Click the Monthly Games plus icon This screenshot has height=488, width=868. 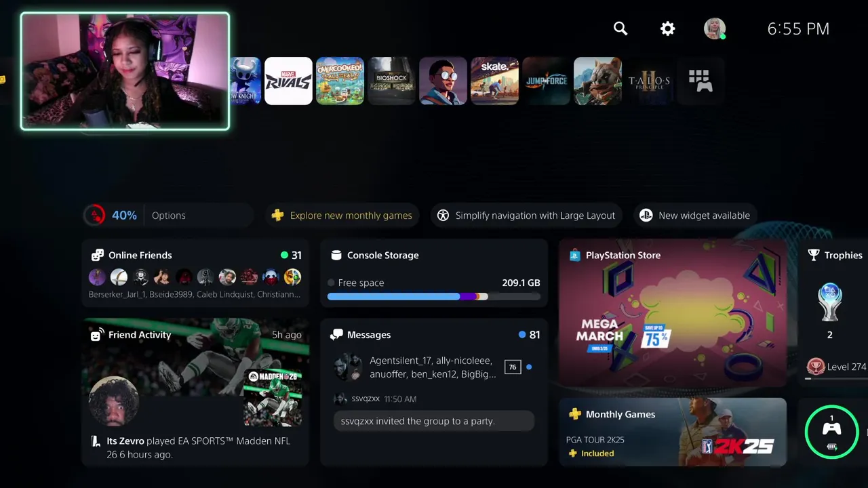pos(574,414)
